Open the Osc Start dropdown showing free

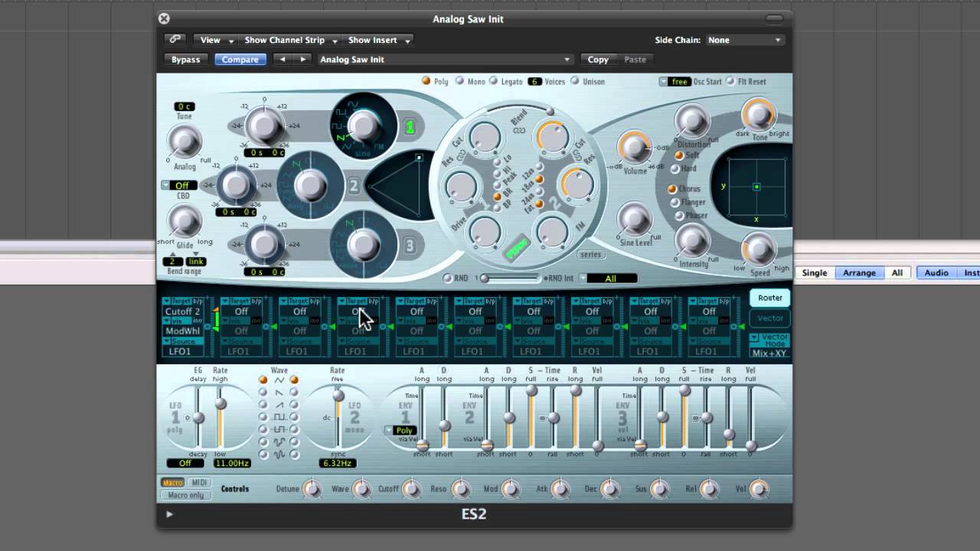pyautogui.click(x=675, y=81)
